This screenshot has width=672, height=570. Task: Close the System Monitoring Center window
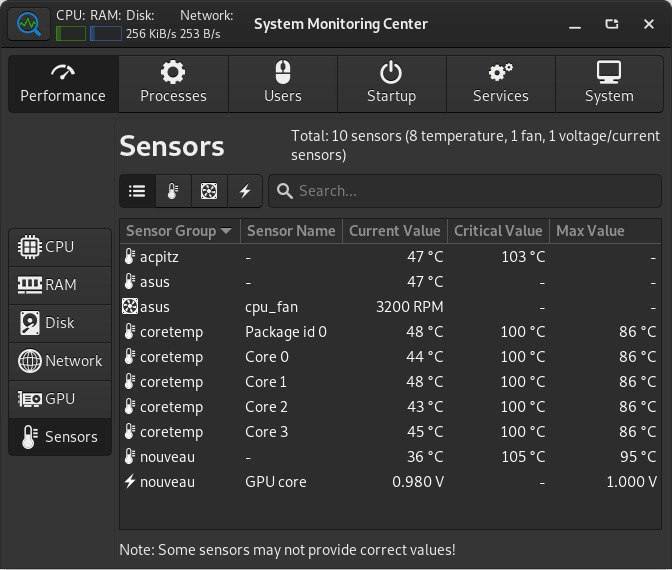point(649,24)
